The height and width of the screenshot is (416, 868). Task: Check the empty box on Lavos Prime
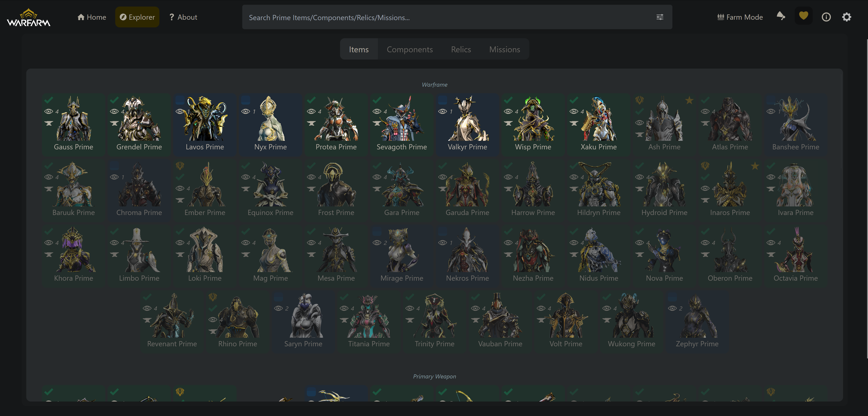tap(180, 100)
